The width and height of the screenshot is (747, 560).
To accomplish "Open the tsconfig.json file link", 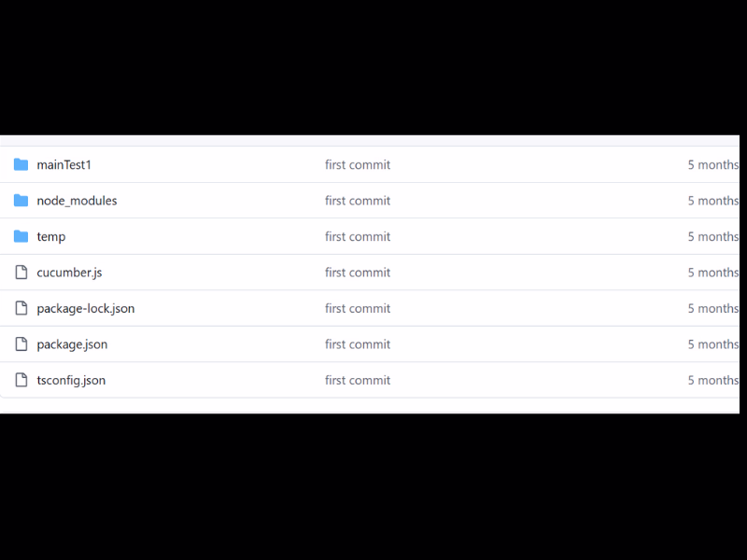I will point(71,380).
